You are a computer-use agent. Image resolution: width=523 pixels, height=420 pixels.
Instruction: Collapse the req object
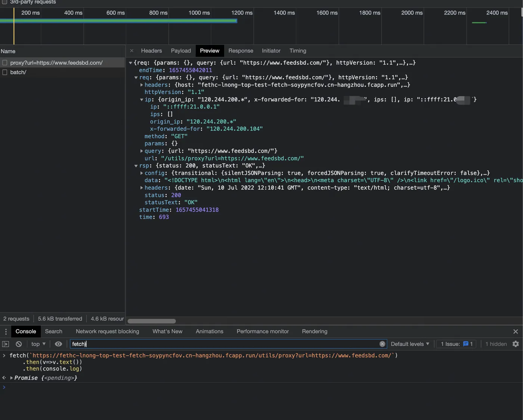pyautogui.click(x=136, y=78)
